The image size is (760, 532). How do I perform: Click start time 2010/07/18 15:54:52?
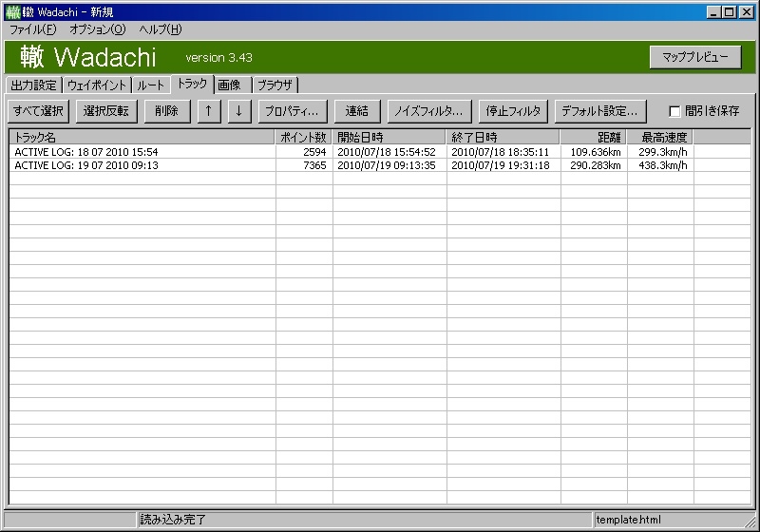(387, 152)
